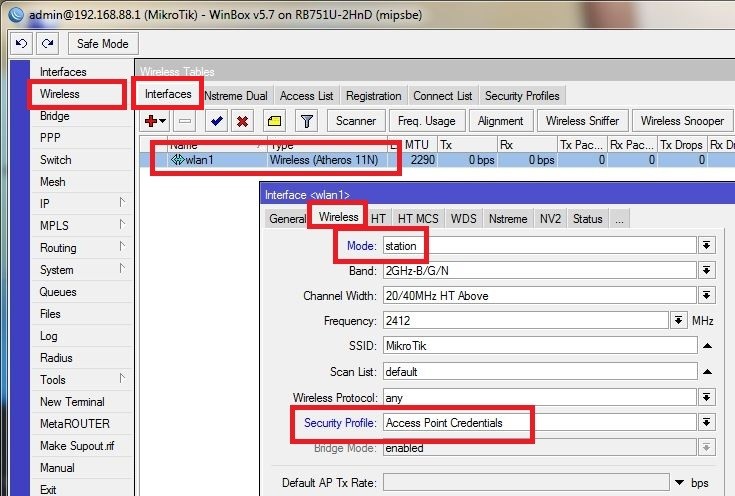The image size is (735, 496).
Task: Open Interfaces in the left sidebar
Action: pyautogui.click(x=63, y=72)
